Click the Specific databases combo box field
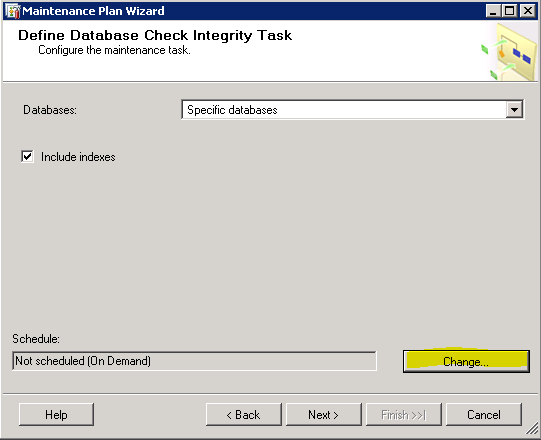 pyautogui.click(x=352, y=110)
